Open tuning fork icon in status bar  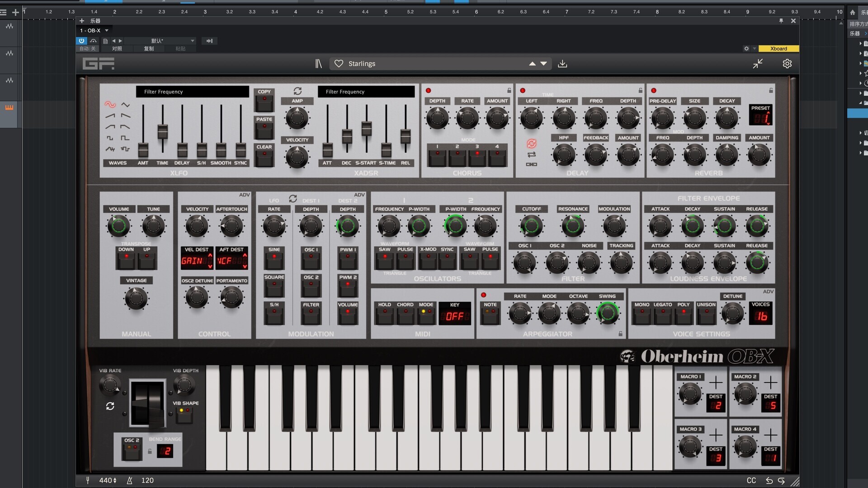(x=88, y=480)
